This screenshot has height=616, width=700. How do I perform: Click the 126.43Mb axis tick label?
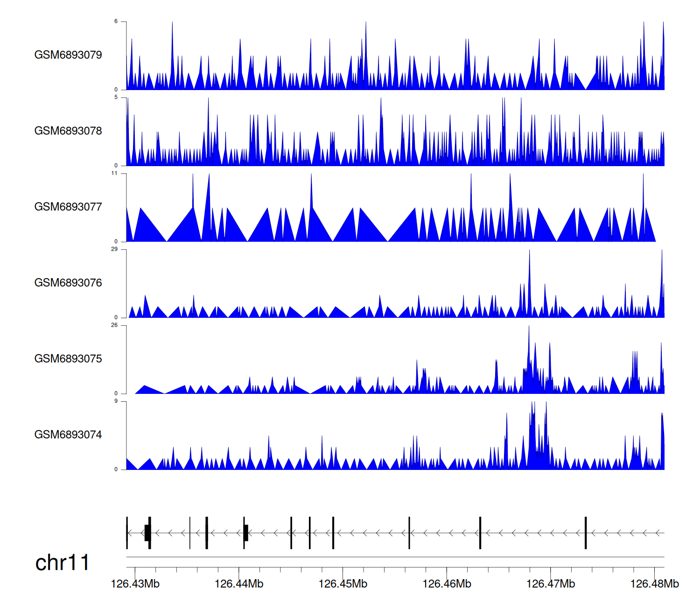[x=135, y=584]
